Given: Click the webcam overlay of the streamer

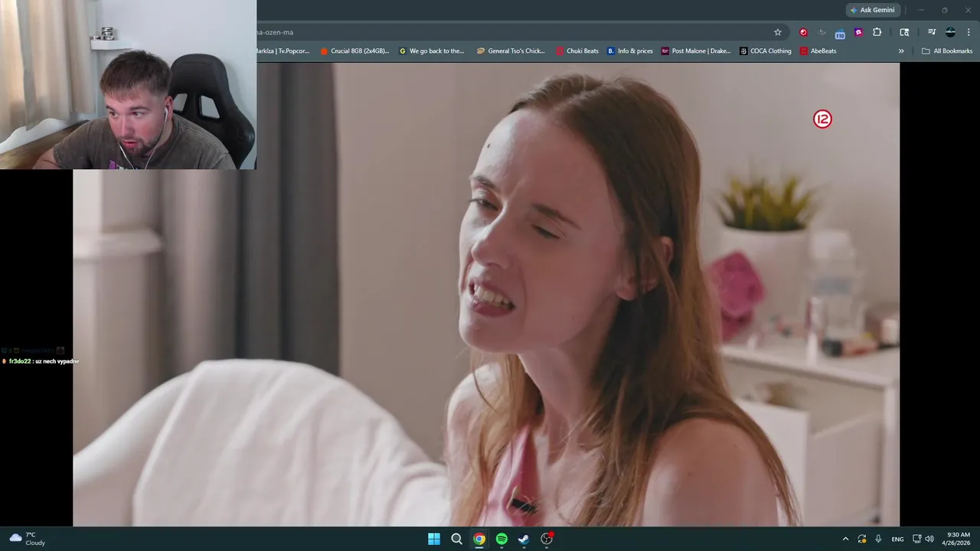Looking at the screenshot, I should [x=128, y=84].
